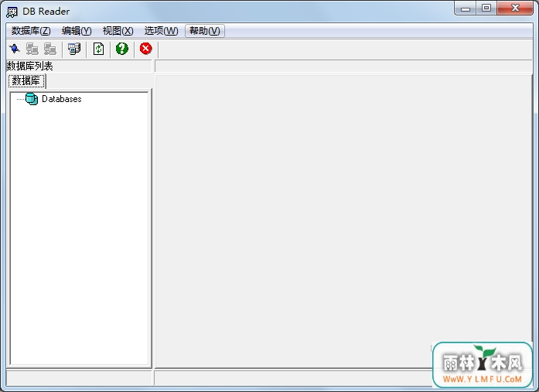Open the database server settings toolbar icon
539x392 pixels.
(74, 49)
